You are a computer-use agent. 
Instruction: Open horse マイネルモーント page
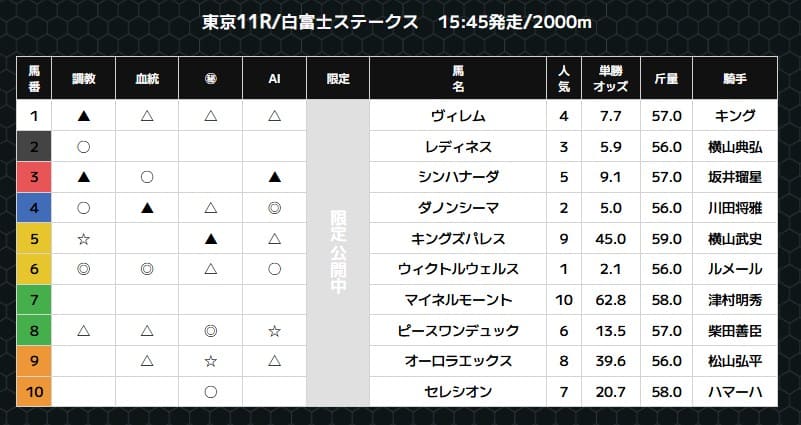point(459,300)
